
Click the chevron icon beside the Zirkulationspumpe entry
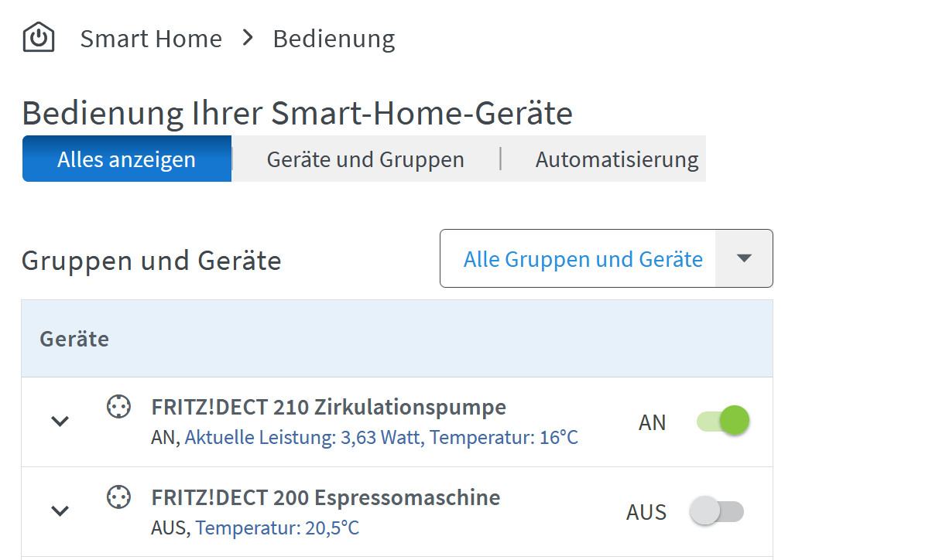click(x=60, y=422)
